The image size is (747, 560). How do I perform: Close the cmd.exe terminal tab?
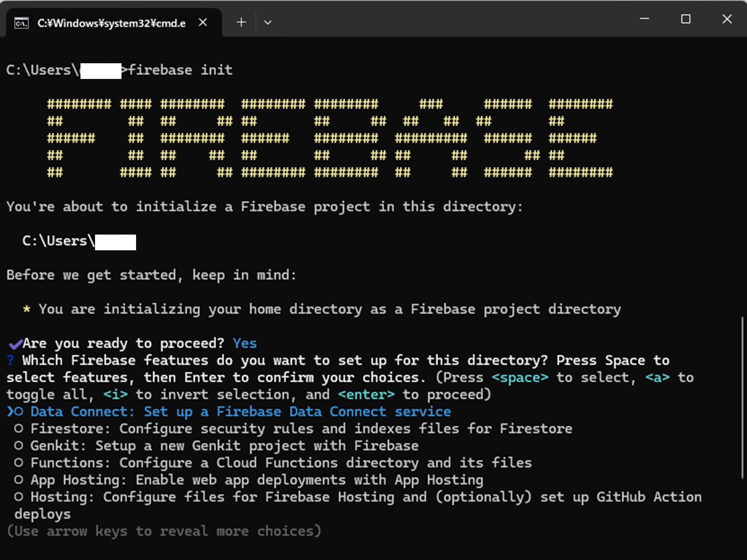[203, 23]
